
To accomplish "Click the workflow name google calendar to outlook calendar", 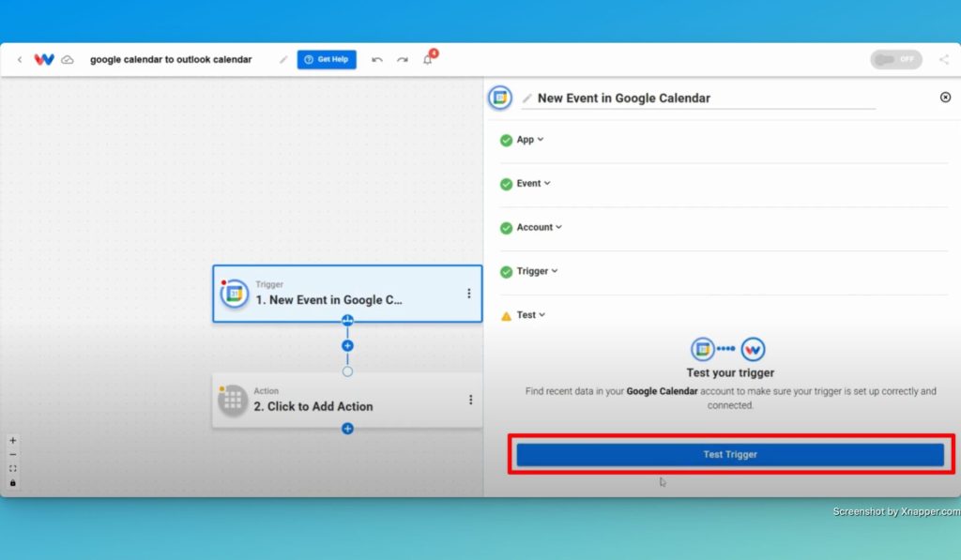I will (x=171, y=59).
